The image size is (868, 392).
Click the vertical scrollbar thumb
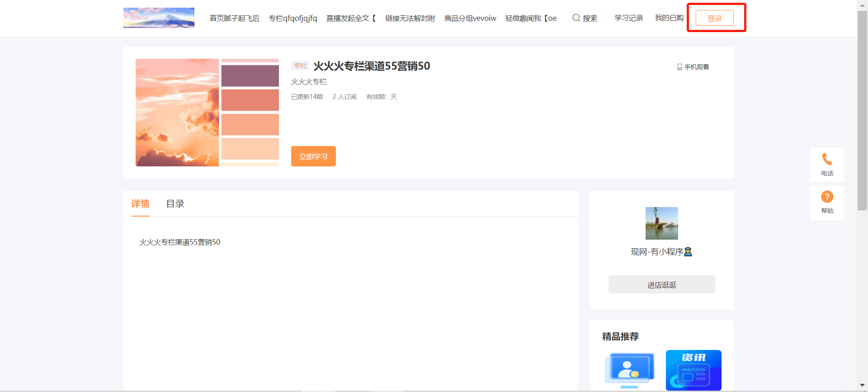click(862, 111)
